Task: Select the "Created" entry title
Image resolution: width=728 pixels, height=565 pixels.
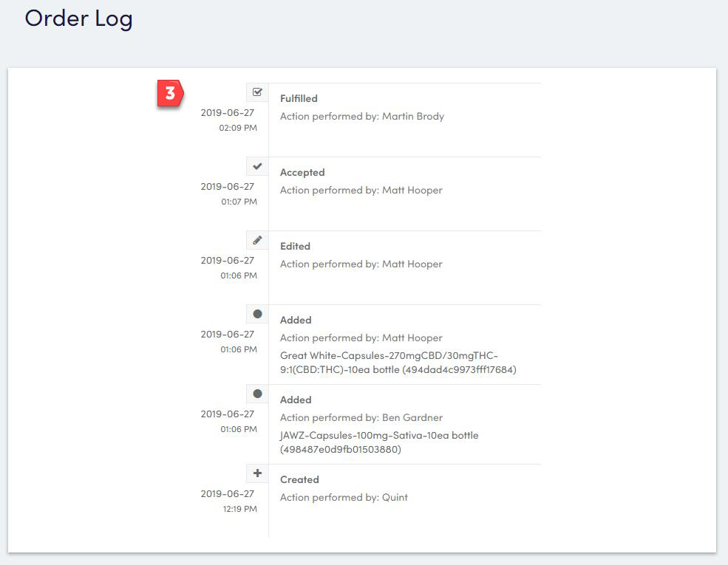Action: 299,479
